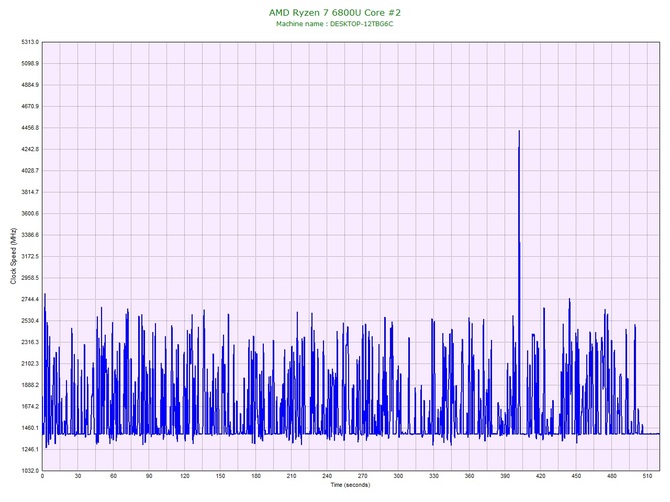
Task: Click the 300 label on the time axis
Action: click(x=398, y=476)
